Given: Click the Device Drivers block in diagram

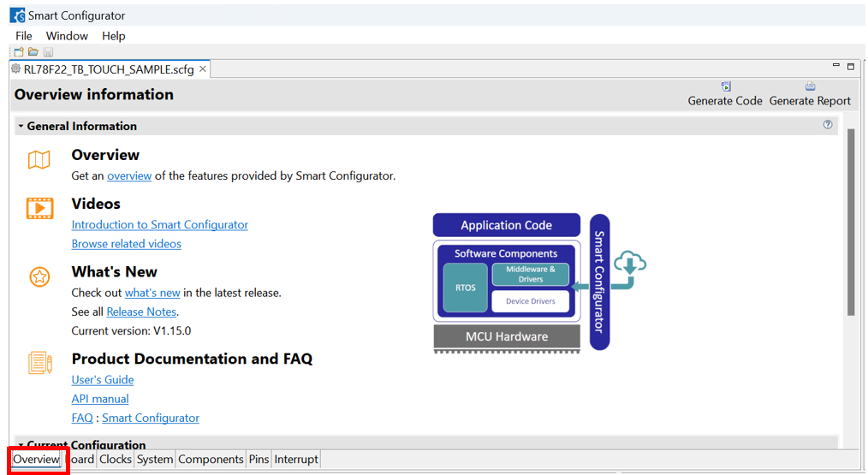Looking at the screenshot, I should pos(531,301).
